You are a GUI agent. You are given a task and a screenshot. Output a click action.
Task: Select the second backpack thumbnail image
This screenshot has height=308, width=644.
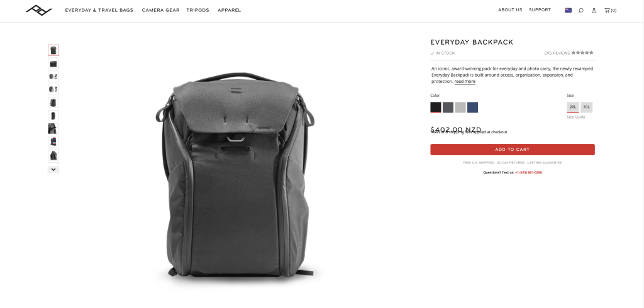(53, 63)
